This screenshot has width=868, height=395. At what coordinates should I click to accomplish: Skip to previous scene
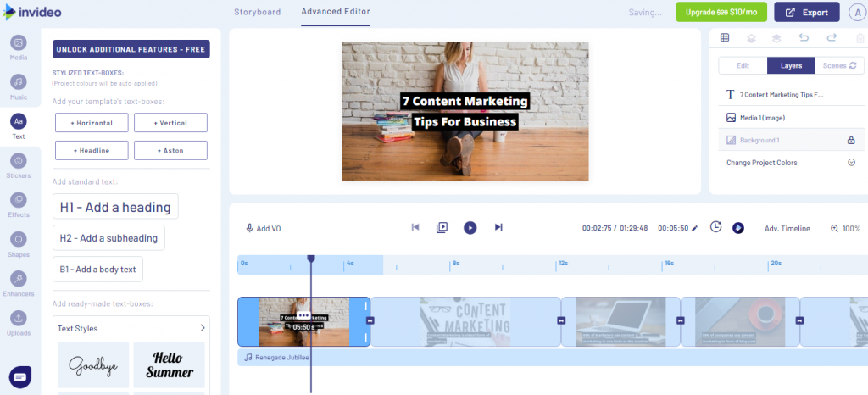[x=415, y=227]
